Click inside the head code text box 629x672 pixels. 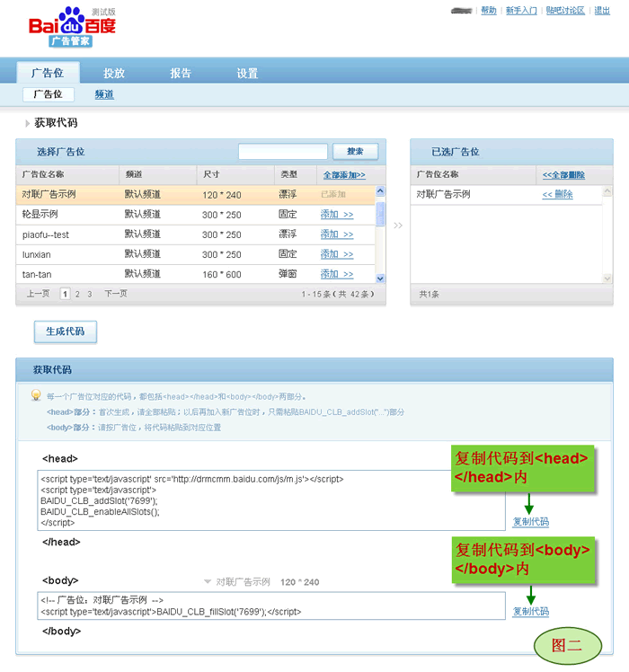[x=271, y=500]
